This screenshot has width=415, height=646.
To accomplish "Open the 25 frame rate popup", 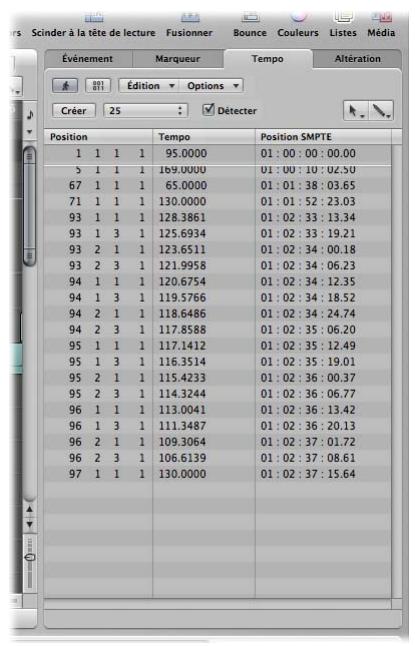I will 145,111.
